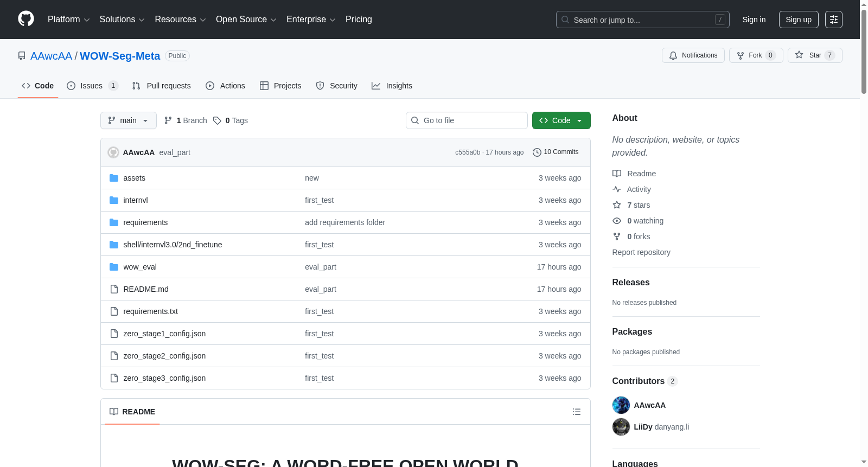Open the Pricing page

[x=359, y=20]
